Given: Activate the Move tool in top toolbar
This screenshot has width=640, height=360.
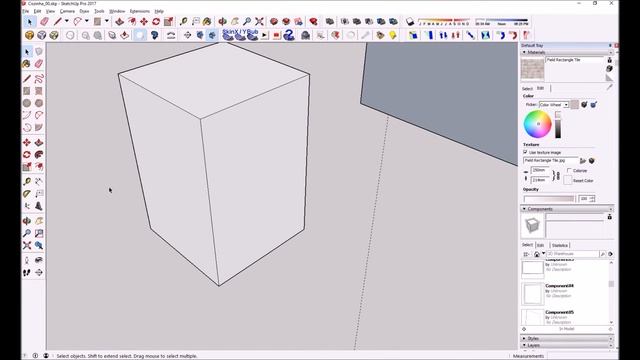Looking at the screenshot, I should click(x=144, y=22).
